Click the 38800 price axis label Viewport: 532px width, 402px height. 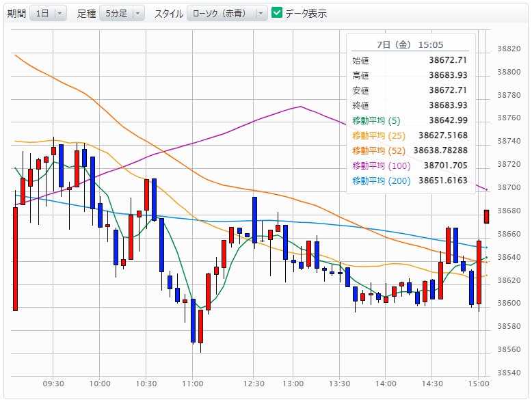pyautogui.click(x=507, y=72)
